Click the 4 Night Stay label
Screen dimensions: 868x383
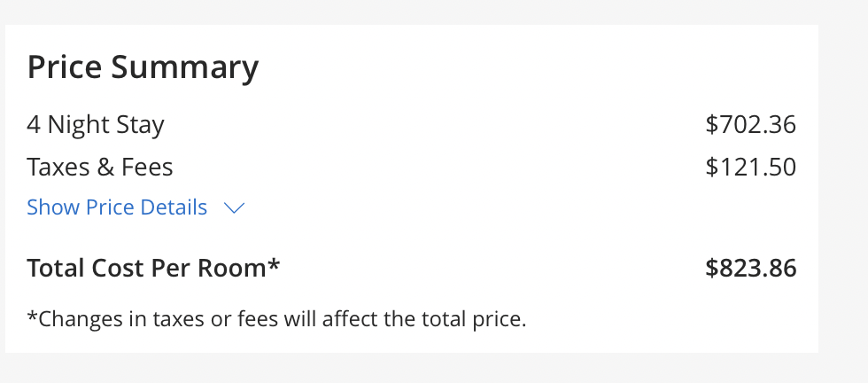click(96, 125)
